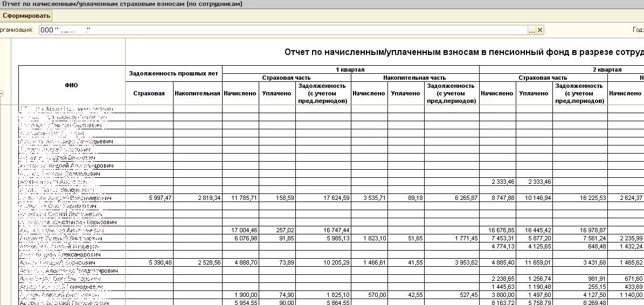Select cell with value 1 823,10
Screen dimensions: 644x305
[x=370, y=238]
